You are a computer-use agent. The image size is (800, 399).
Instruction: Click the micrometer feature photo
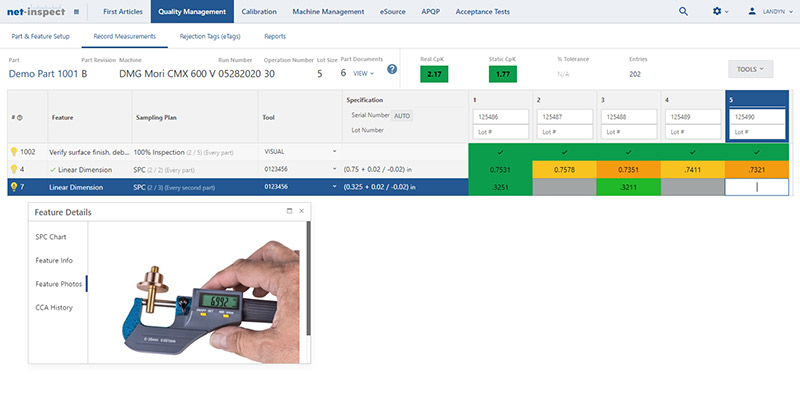tap(211, 302)
